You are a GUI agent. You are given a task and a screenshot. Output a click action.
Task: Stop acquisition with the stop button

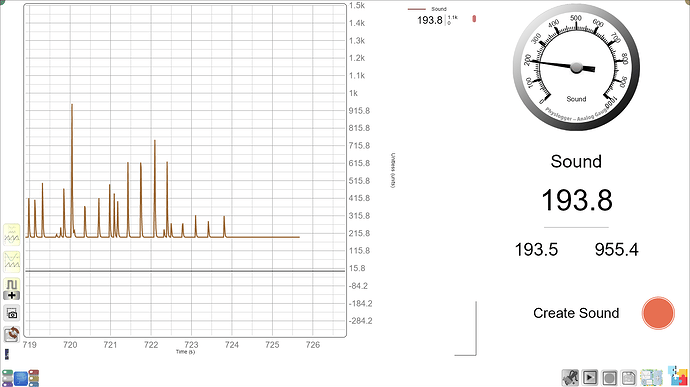[609, 378]
